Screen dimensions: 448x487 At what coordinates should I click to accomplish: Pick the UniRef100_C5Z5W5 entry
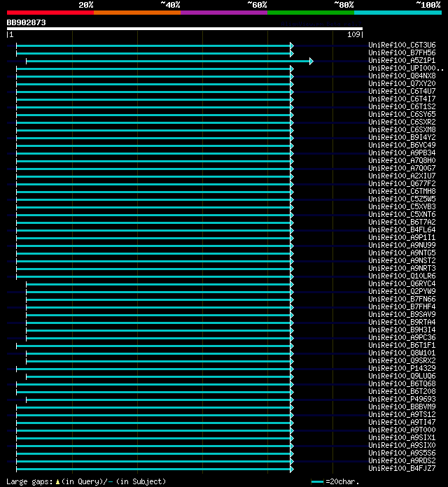tap(402, 199)
